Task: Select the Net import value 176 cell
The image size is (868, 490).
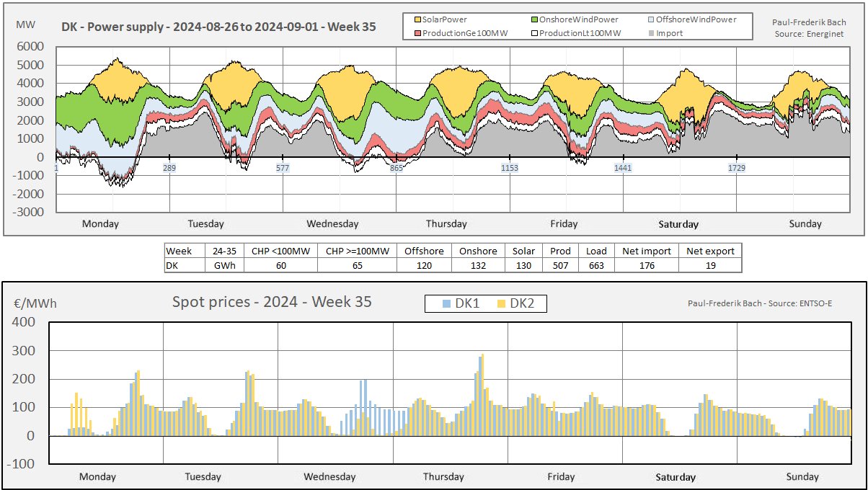Action: click(x=646, y=264)
